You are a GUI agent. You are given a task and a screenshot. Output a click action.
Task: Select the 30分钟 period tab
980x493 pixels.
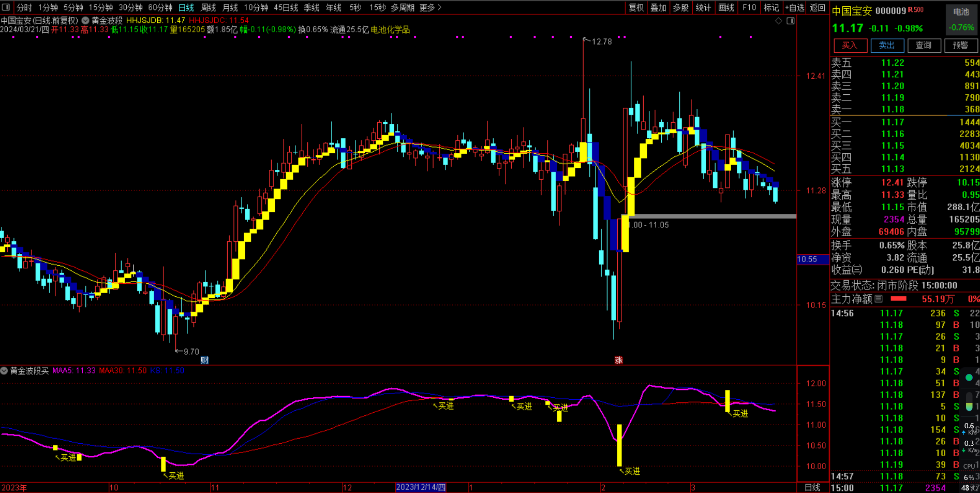point(131,7)
